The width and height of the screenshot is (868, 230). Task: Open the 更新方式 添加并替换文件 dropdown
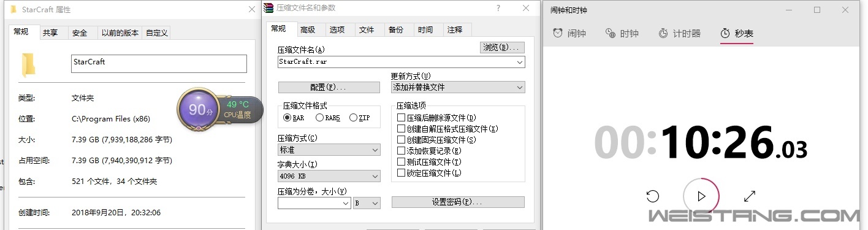[x=458, y=87]
